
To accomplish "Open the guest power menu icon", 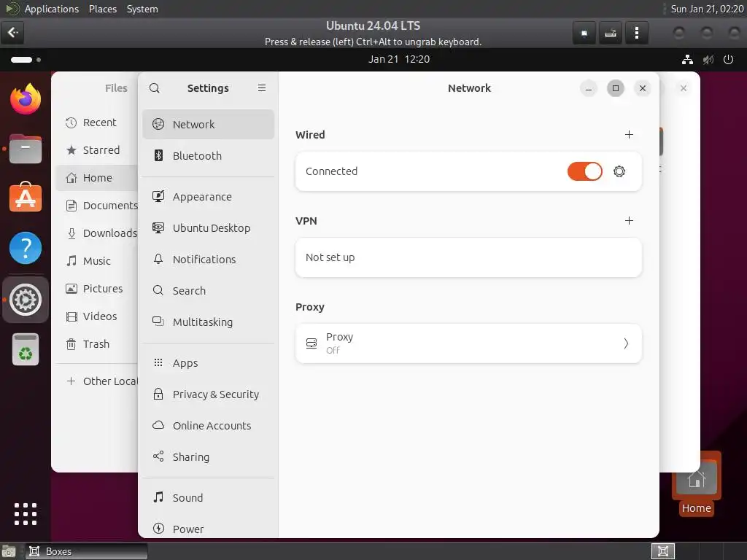I will tap(729, 60).
